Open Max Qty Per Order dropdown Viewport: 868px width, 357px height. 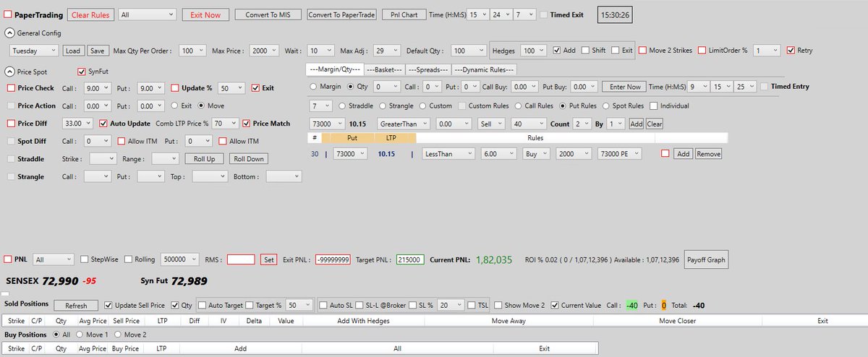click(192, 51)
